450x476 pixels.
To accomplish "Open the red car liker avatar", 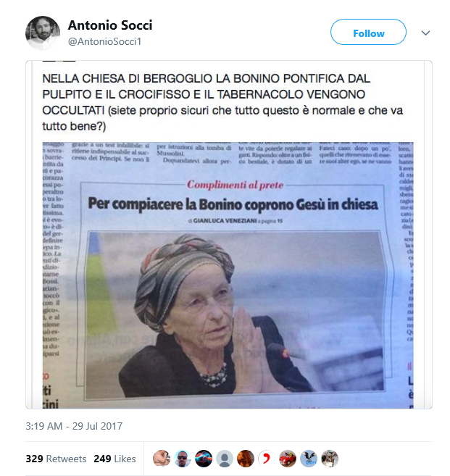I will [x=288, y=459].
